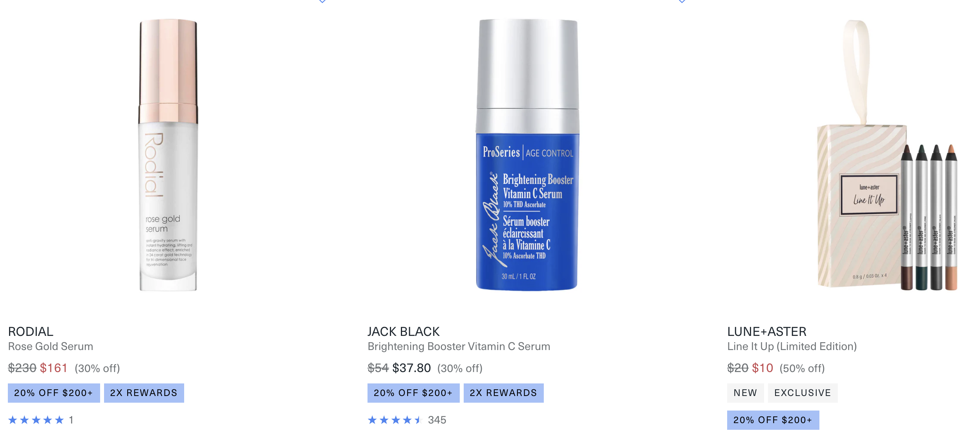This screenshot has width=980, height=440.
Task: Click the $161 sale price of Rodial serum
Action: (x=54, y=368)
